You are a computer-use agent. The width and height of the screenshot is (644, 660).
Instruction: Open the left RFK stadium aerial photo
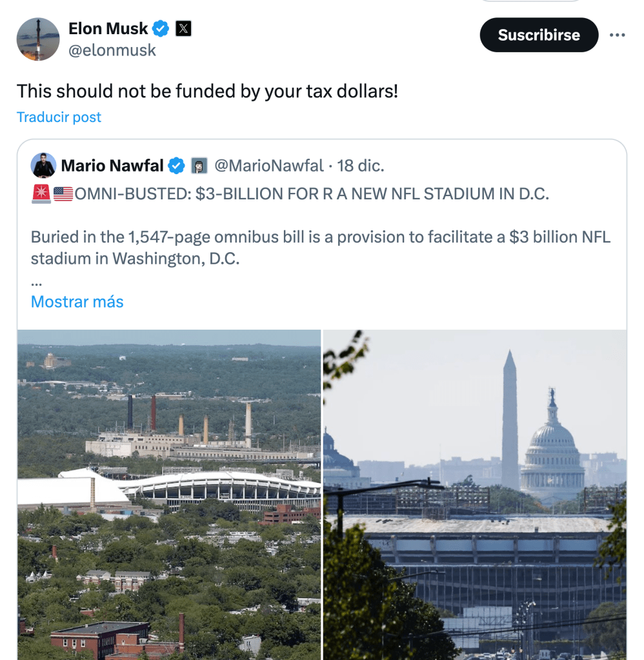tap(168, 494)
